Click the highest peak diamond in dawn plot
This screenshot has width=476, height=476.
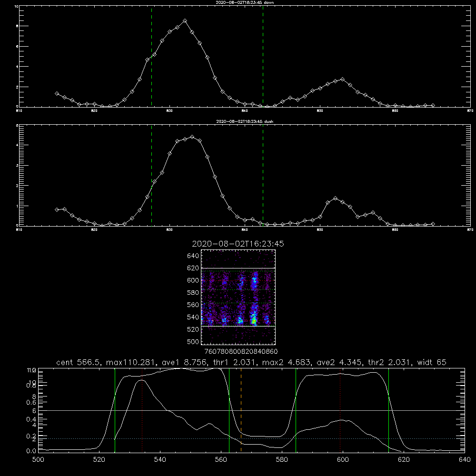[x=185, y=20]
